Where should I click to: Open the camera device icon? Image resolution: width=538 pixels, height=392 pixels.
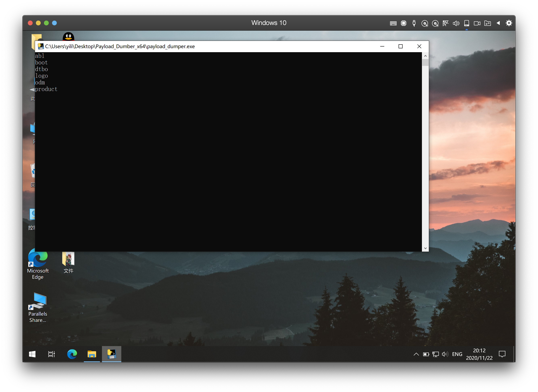point(477,23)
